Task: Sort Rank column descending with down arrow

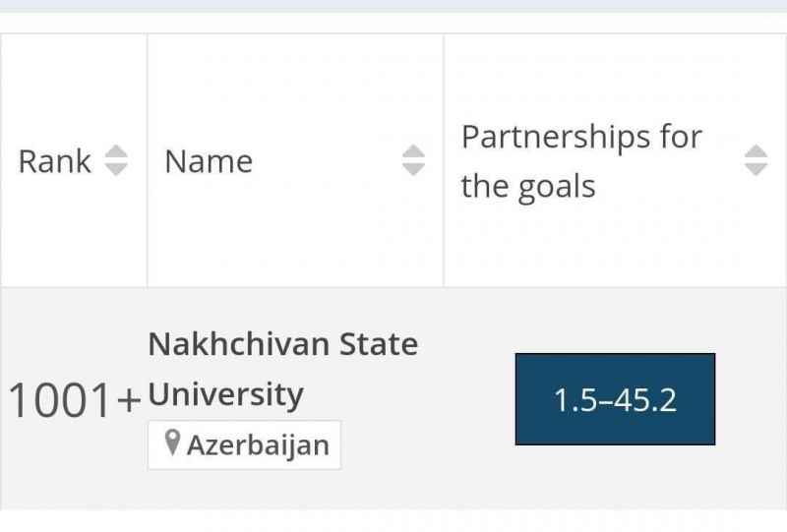Action: (116, 170)
